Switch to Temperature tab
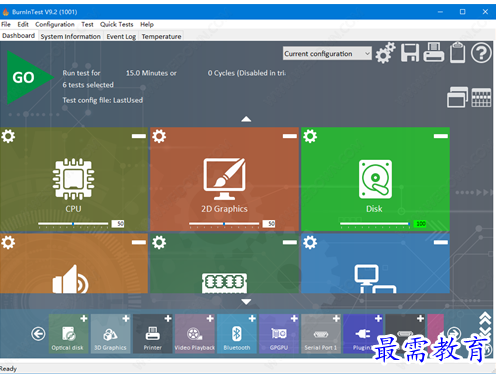 pos(161,36)
